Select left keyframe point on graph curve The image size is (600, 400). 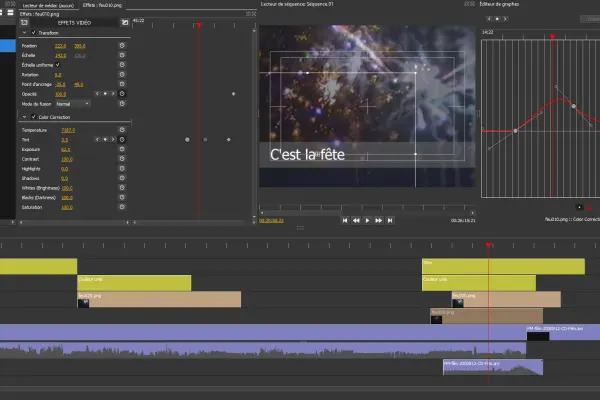coord(515,131)
